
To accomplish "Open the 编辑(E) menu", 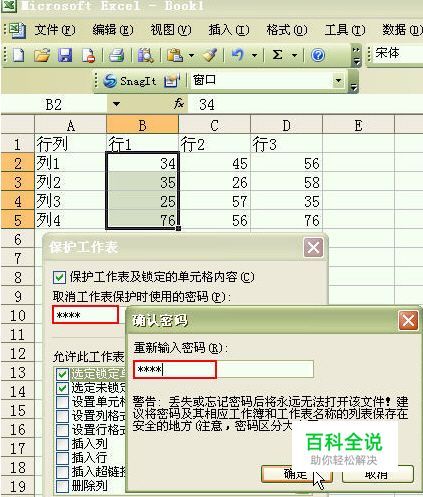I will [x=113, y=30].
